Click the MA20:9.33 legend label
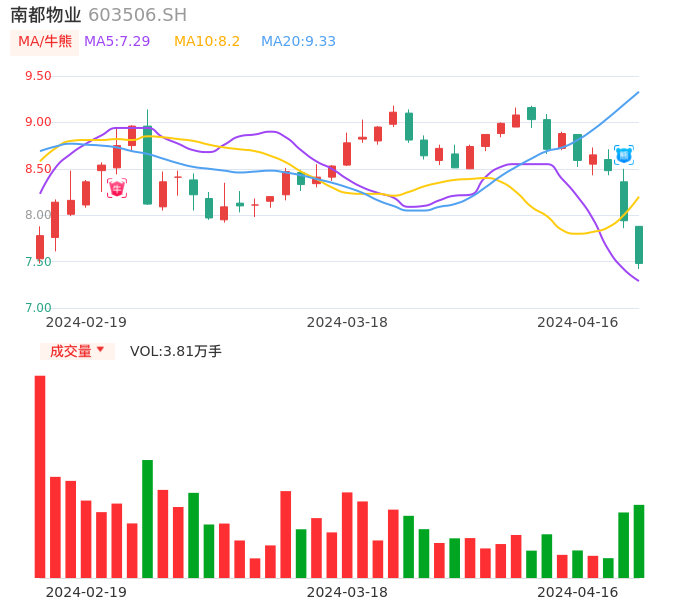 [298, 42]
